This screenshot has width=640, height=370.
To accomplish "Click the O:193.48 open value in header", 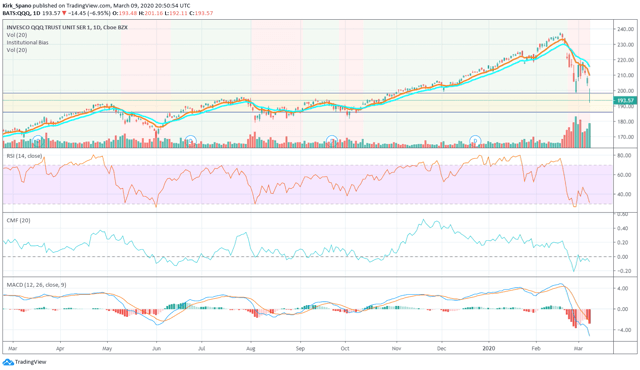I will pos(124,13).
